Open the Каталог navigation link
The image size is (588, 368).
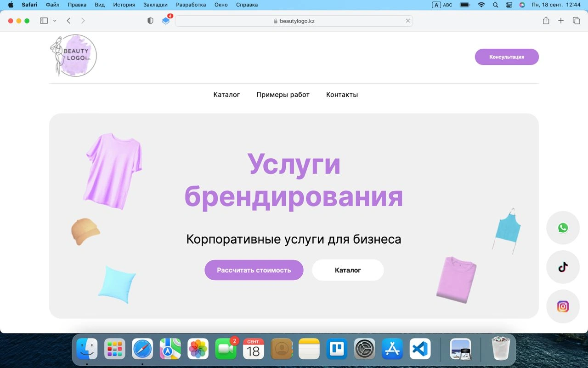tap(226, 95)
